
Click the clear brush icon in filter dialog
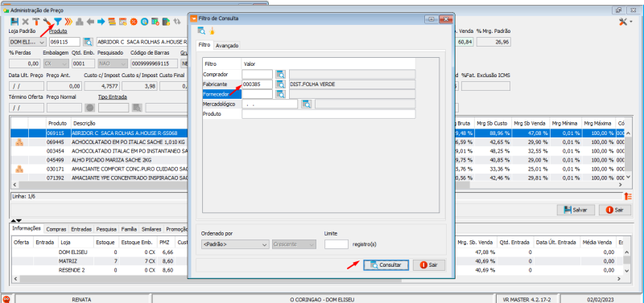point(212,31)
